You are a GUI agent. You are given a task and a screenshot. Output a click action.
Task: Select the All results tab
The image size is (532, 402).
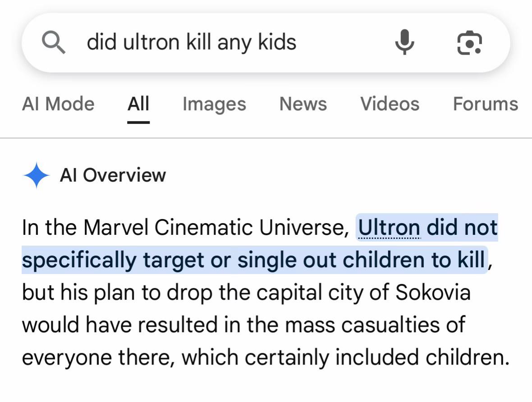coord(138,104)
